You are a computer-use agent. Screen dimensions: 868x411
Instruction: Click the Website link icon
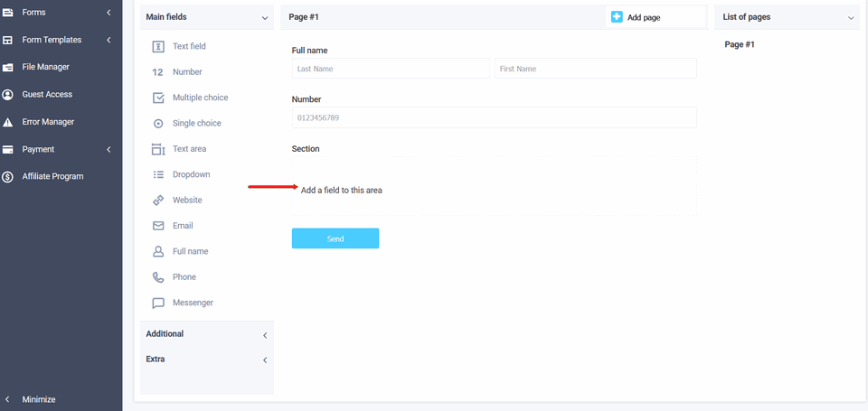(158, 201)
